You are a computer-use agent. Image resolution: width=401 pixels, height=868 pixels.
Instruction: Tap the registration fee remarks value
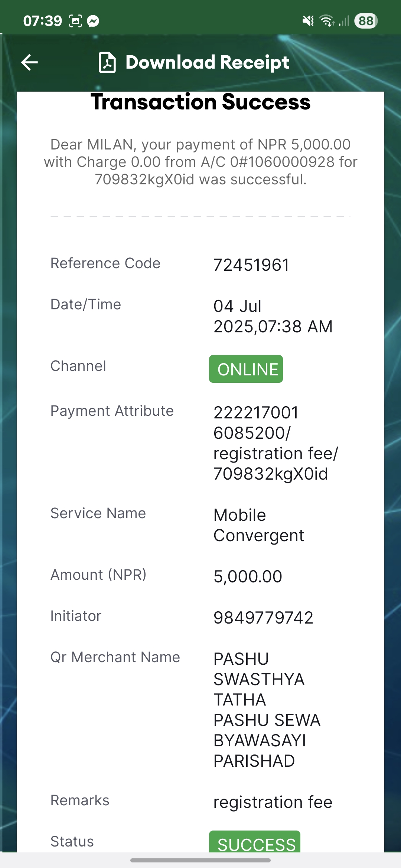[x=273, y=802]
